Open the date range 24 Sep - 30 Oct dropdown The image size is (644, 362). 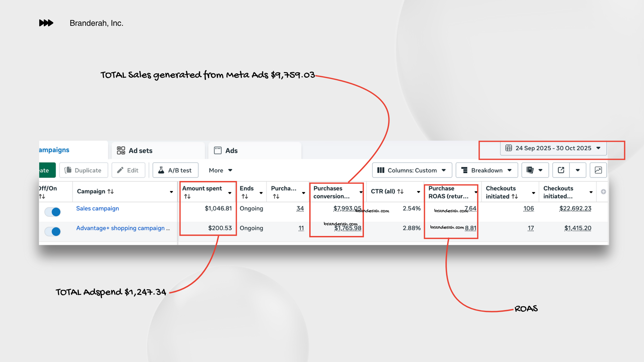tap(553, 148)
